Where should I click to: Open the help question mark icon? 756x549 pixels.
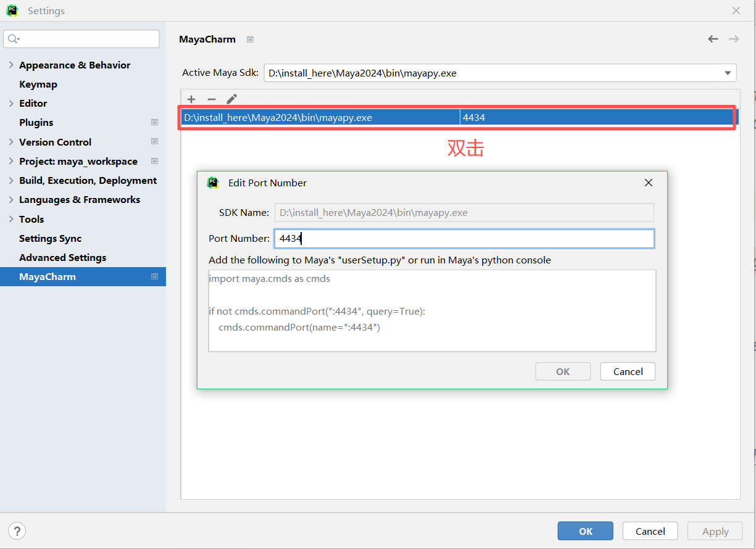(17, 530)
